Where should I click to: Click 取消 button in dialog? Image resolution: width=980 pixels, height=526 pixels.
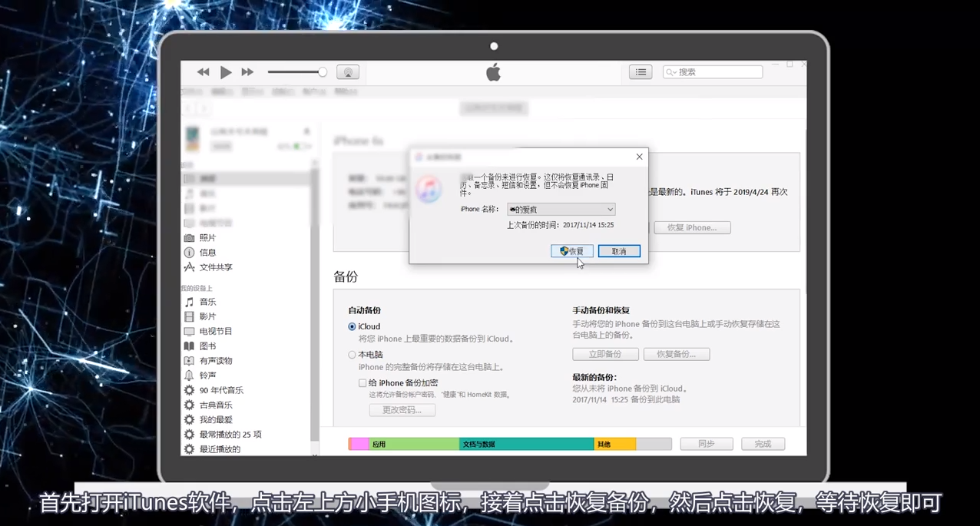coord(619,251)
